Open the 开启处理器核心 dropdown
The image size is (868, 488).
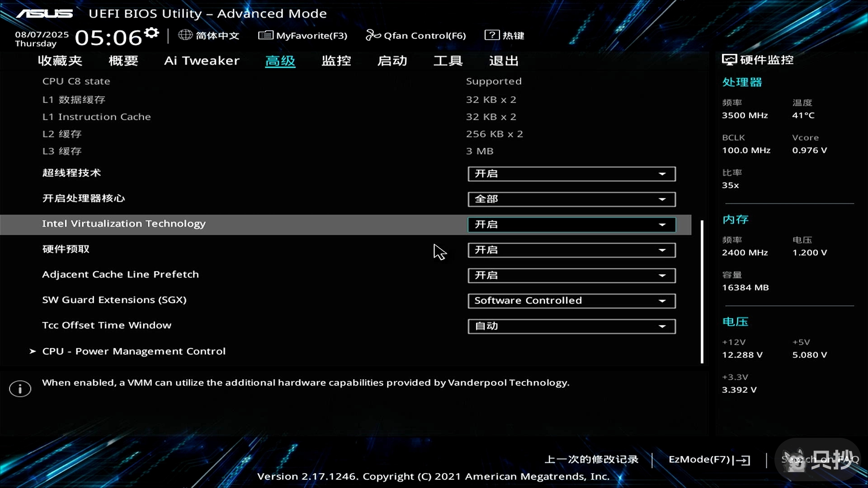point(571,199)
